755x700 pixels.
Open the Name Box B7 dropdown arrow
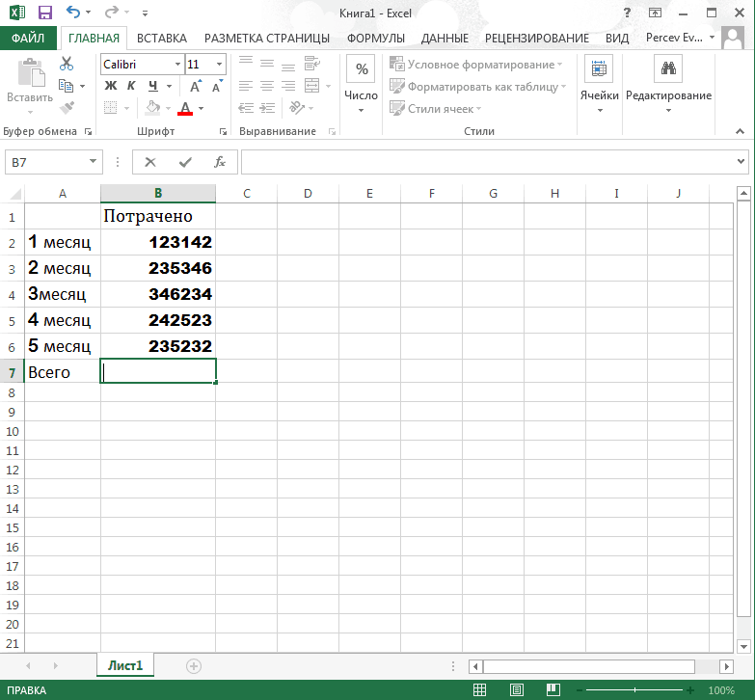click(93, 162)
